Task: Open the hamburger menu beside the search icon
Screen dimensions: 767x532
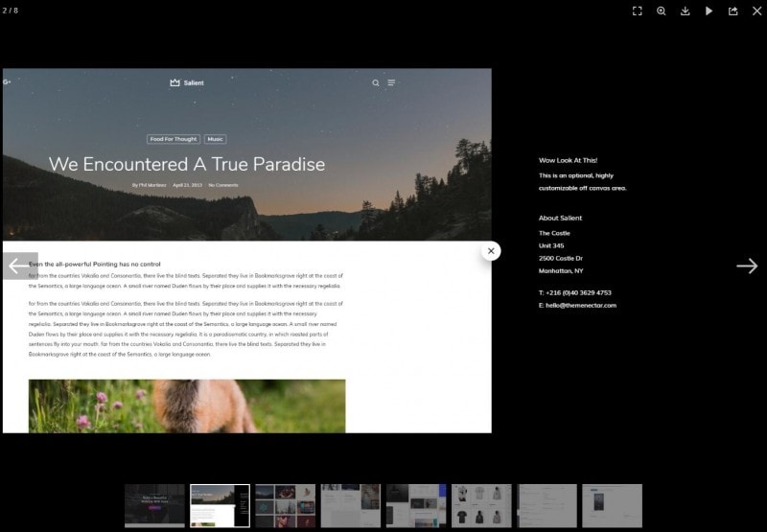Action: pyautogui.click(x=391, y=82)
